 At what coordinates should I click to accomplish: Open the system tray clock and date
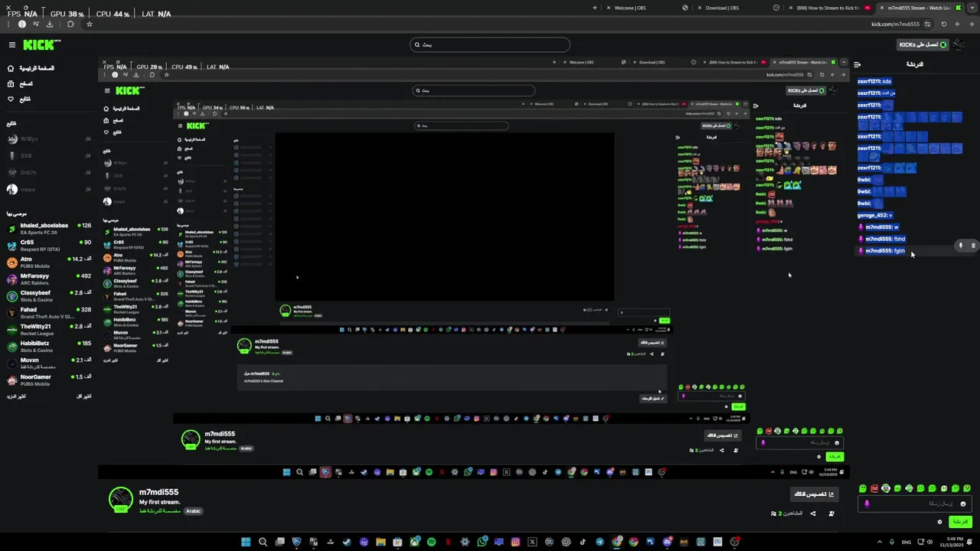(952, 542)
